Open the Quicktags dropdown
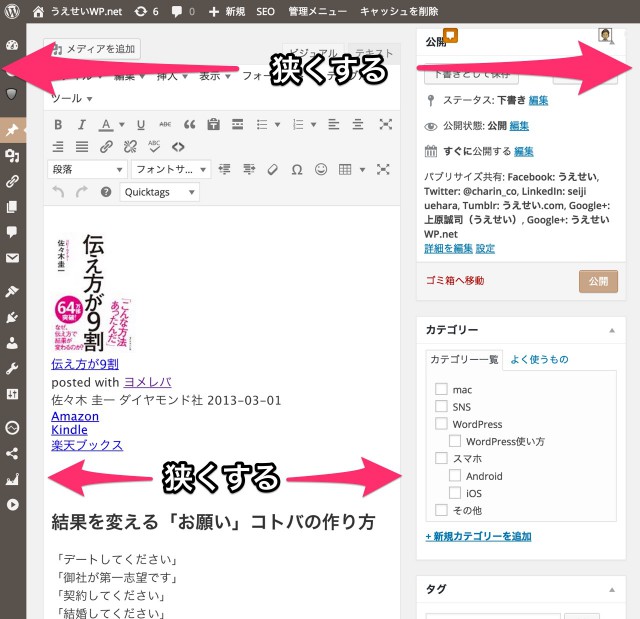The height and width of the screenshot is (619, 640). tap(160, 192)
